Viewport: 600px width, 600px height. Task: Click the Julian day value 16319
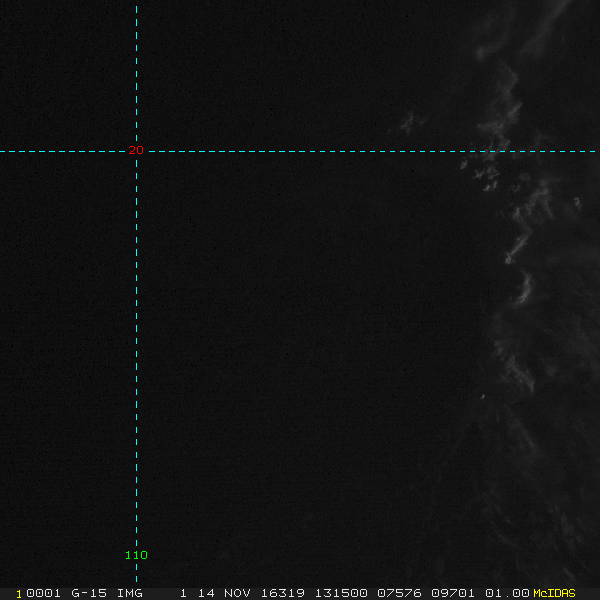[x=284, y=593]
